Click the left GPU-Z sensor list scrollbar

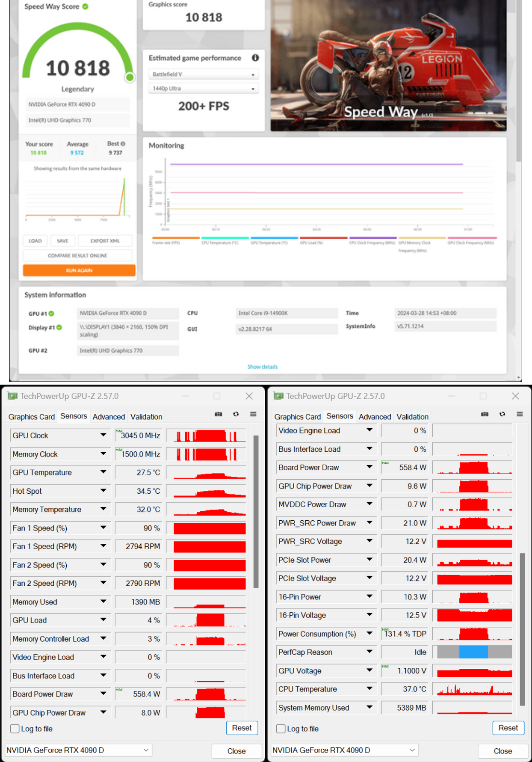(x=256, y=511)
